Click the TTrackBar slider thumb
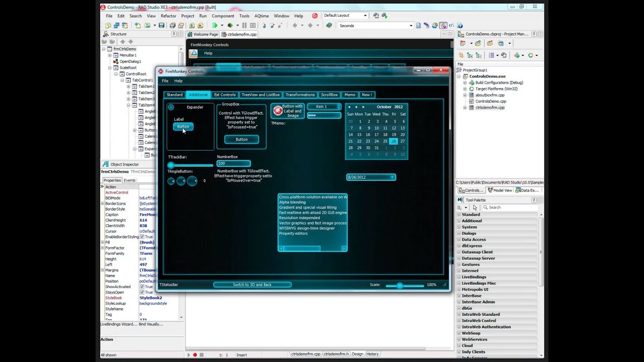Screen dimensions: 644x362 point(171,164)
